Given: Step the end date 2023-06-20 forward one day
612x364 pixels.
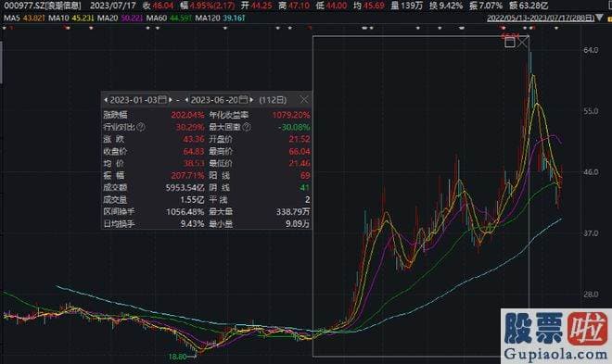Looking at the screenshot, I should tap(251, 100).
